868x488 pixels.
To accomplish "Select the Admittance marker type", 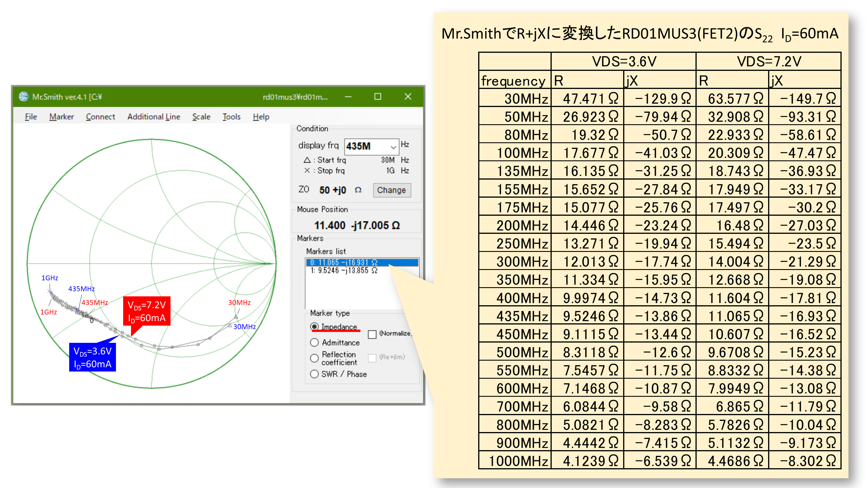I will [x=335, y=342].
